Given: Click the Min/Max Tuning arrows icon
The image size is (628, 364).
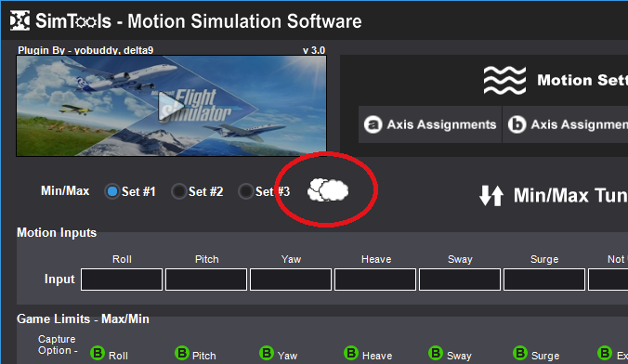Looking at the screenshot, I should point(491,195).
